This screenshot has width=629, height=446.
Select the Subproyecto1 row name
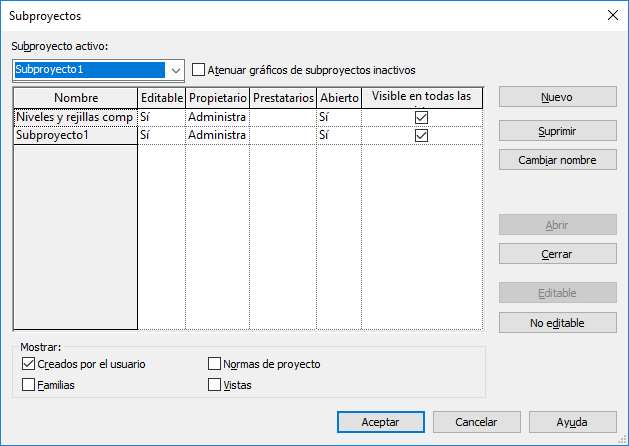(x=75, y=135)
